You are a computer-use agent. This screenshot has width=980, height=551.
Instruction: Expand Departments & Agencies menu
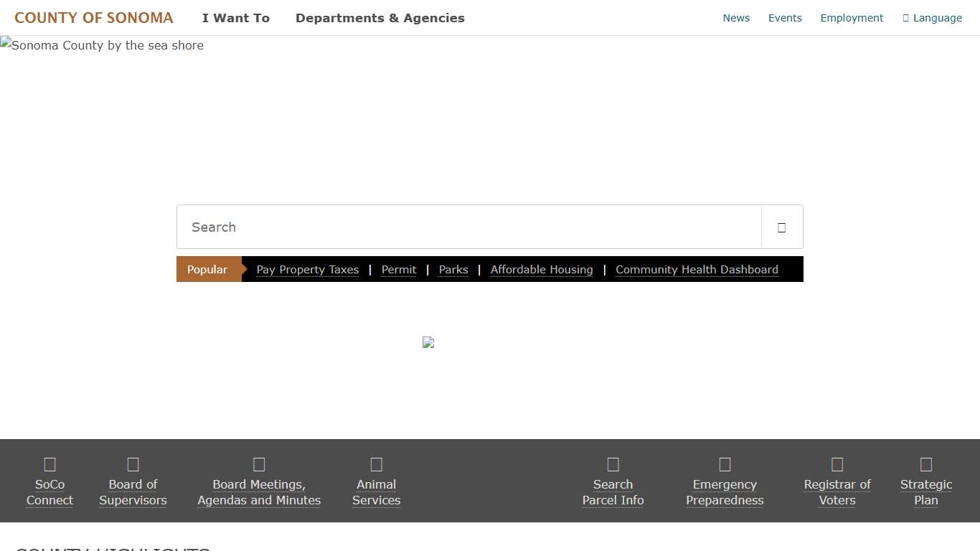coord(380,18)
